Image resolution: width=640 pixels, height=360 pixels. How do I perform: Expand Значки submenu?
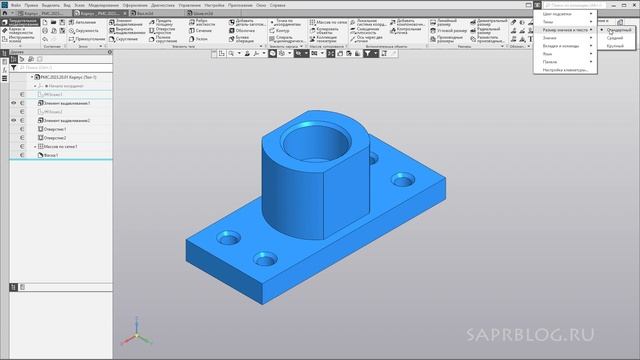pyautogui.click(x=565, y=38)
